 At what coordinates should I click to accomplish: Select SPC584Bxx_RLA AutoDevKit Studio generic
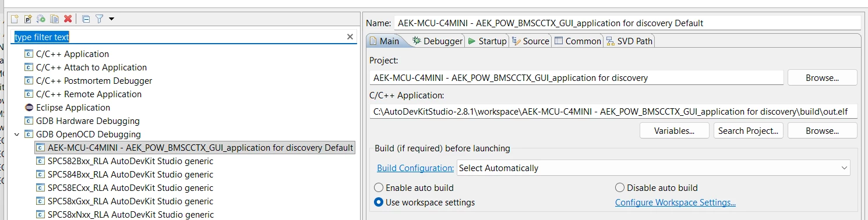[x=130, y=175]
